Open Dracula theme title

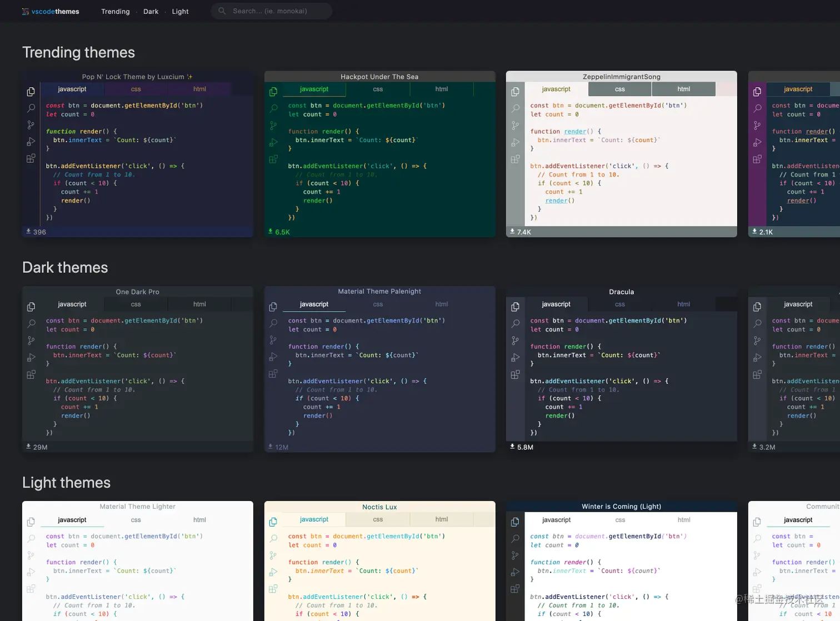point(622,292)
